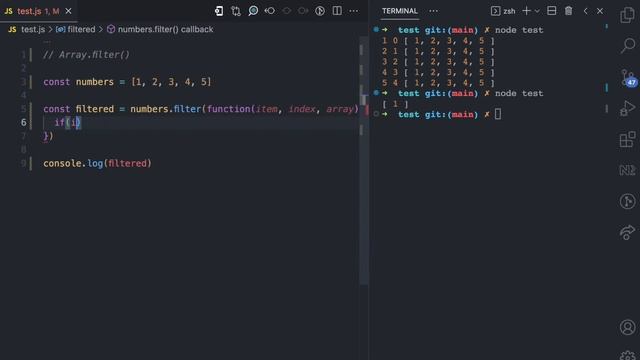The width and height of the screenshot is (640, 360).
Task: Open the live share arrow icon
Action: (x=628, y=232)
